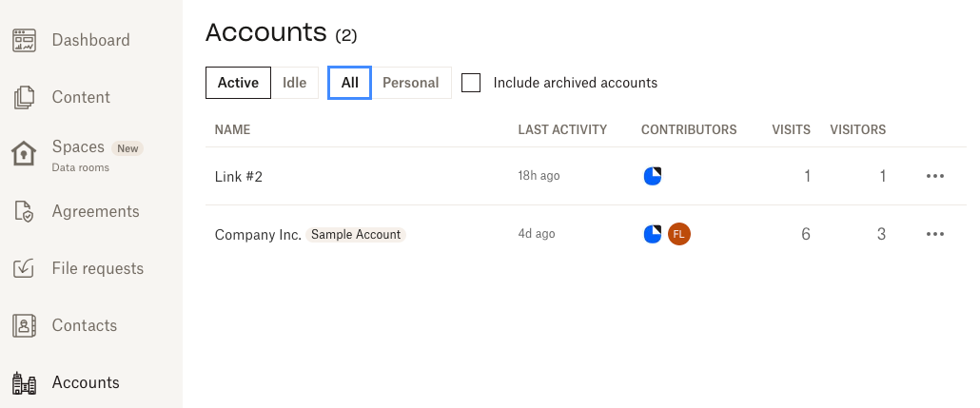Switch to the Idle filter
Screen dimensions: 980x408
pyautogui.click(x=295, y=83)
